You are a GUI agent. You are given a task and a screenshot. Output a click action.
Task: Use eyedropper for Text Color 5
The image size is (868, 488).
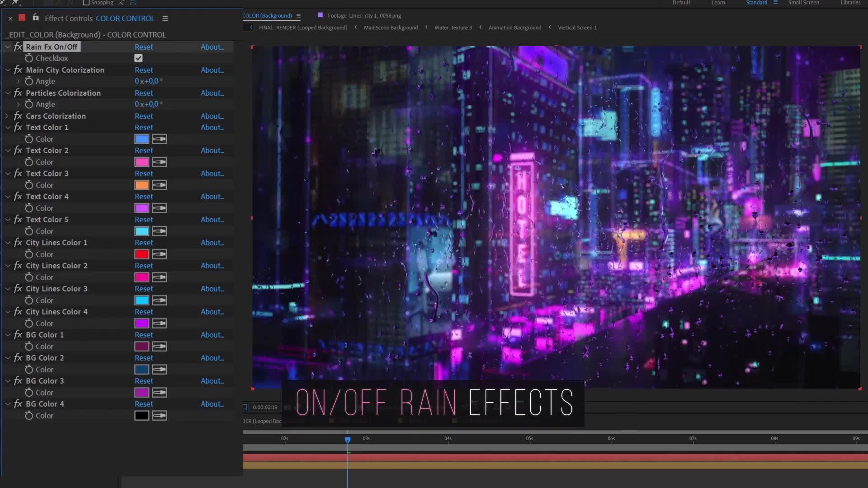(159, 231)
